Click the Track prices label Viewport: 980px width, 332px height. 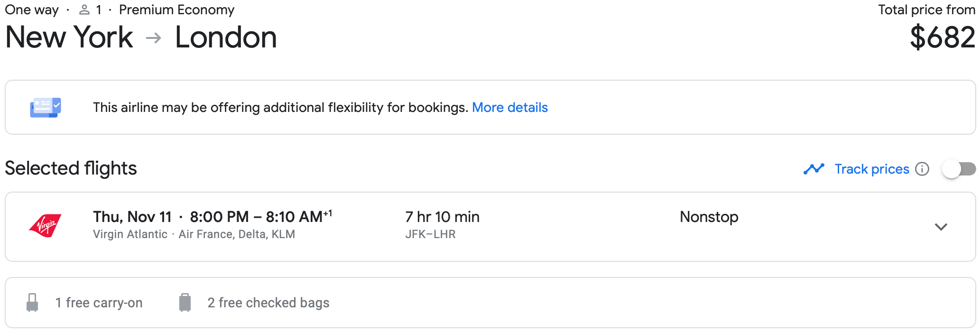tap(872, 169)
